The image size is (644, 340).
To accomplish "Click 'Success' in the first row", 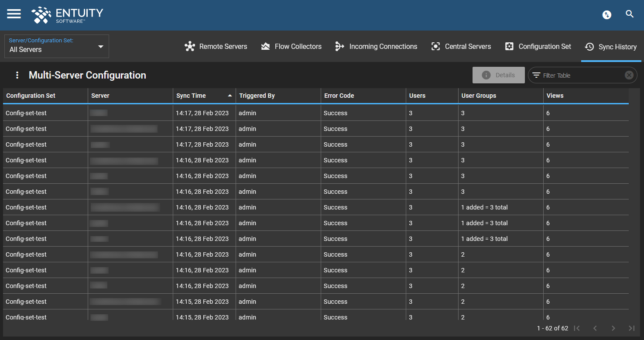I will click(336, 113).
